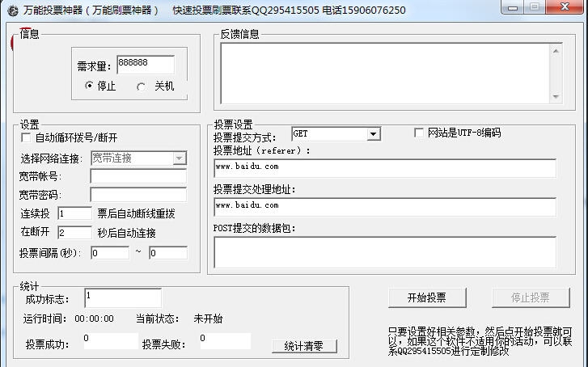Click the 投票地址 referer field
Image resolution: width=588 pixels, height=367 pixels.
(x=385, y=168)
